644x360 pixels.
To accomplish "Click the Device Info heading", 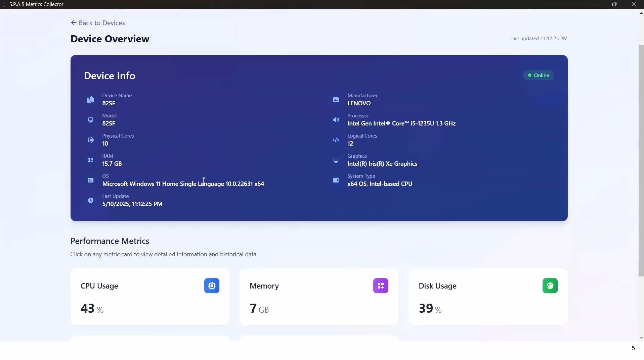I will click(x=110, y=76).
